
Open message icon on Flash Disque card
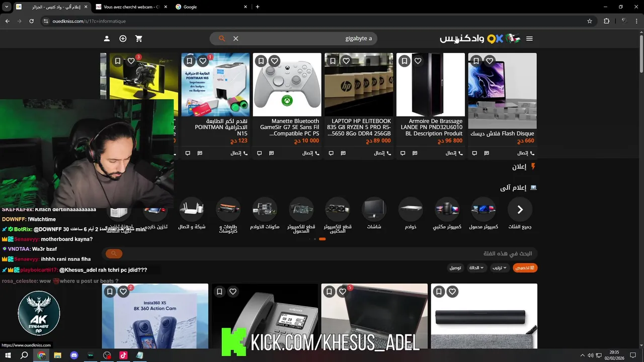point(487,153)
